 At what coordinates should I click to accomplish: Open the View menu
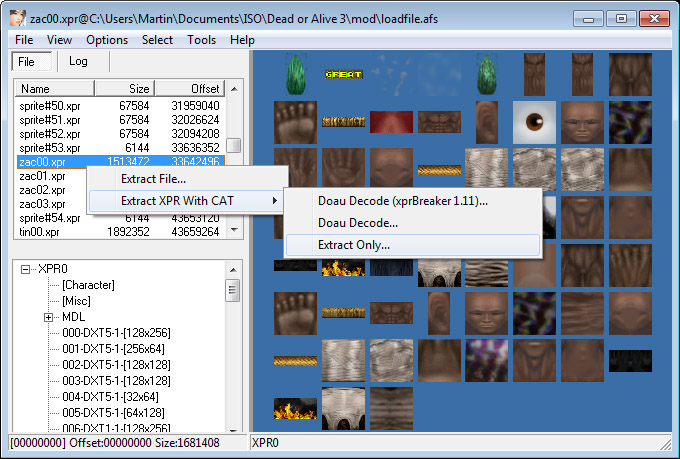pyautogui.click(x=59, y=40)
